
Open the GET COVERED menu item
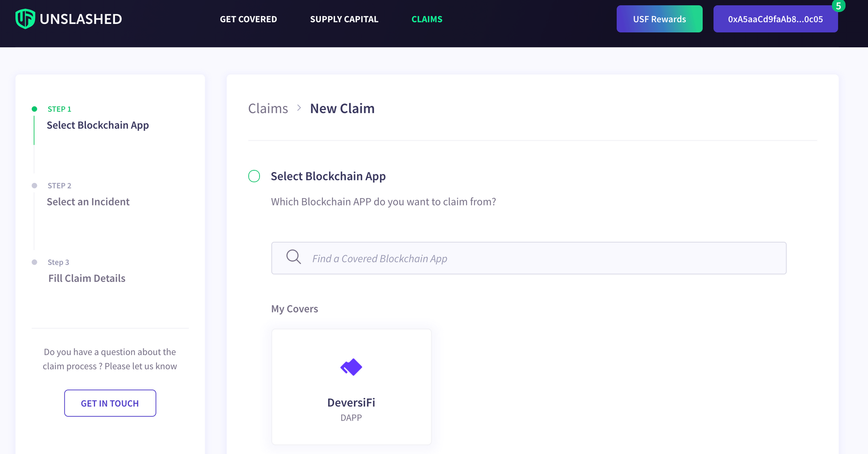(x=248, y=19)
